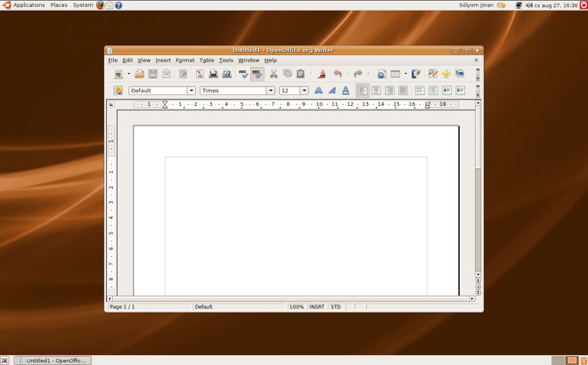Click the vertical scrollbar thumb
This screenshot has width=588, height=365.
coord(478,136)
